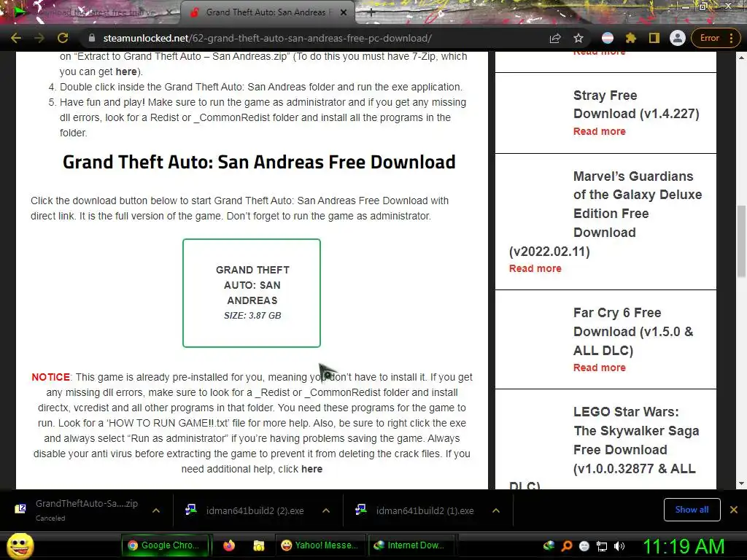Open the volume speaker tray icon
The width and height of the screenshot is (747, 560).
(619, 546)
